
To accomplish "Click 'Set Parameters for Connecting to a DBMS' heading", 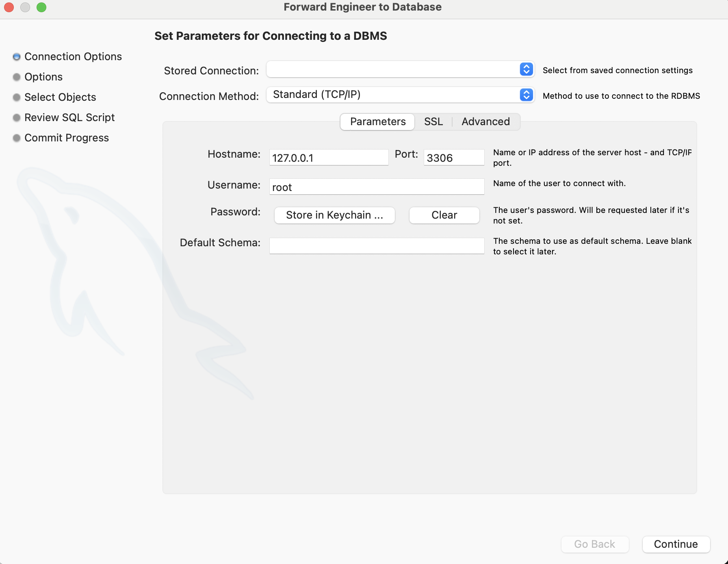I will click(x=271, y=36).
